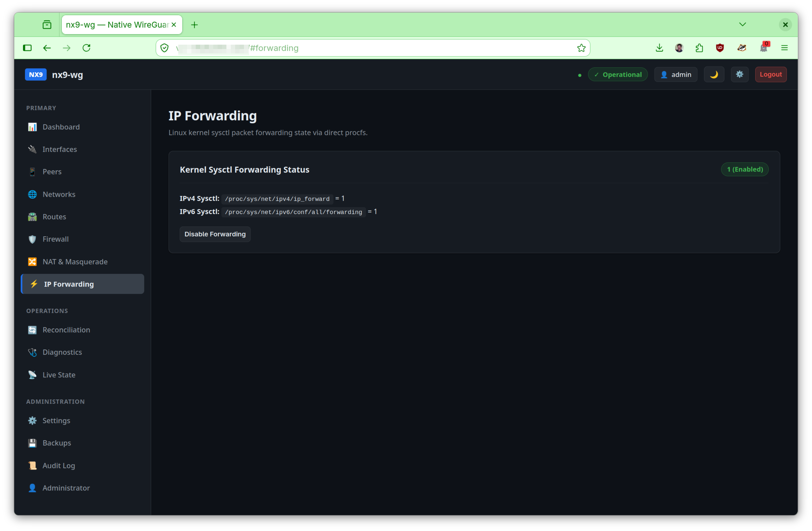Open a new browser tab
Viewport: 812px width, 531px height.
click(194, 25)
